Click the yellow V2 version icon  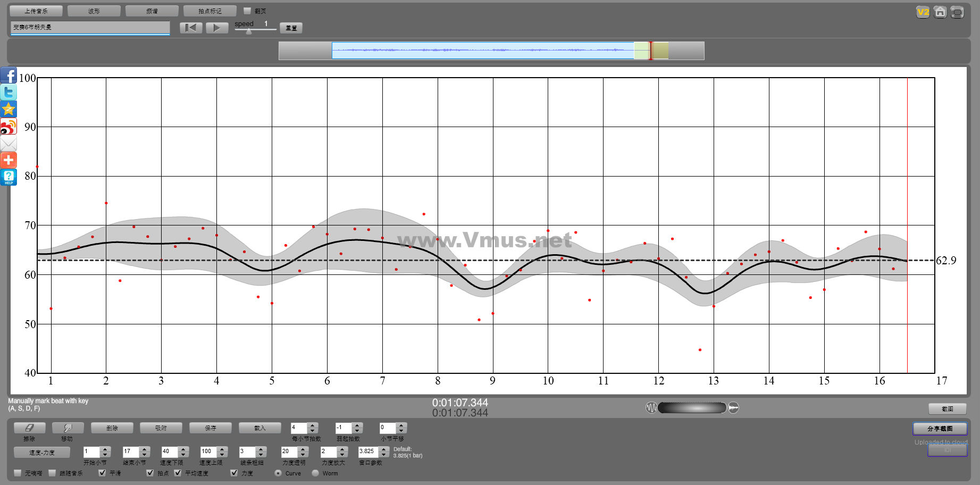(923, 12)
